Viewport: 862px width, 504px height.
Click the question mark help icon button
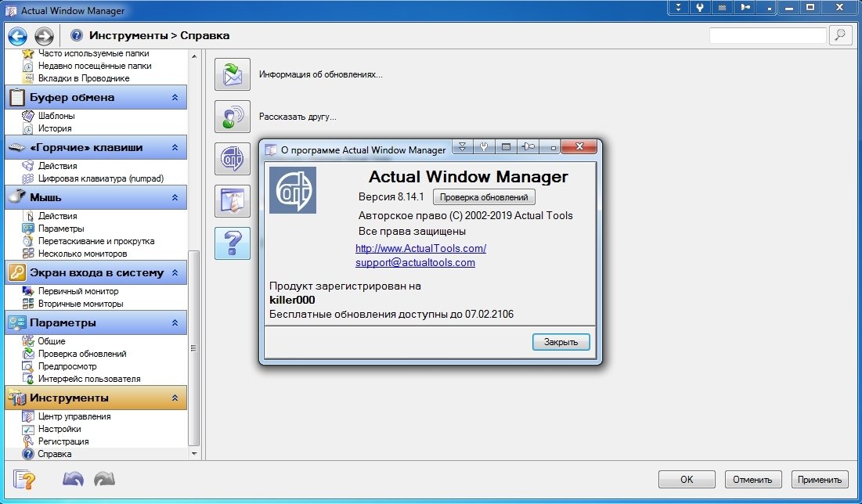tap(232, 243)
